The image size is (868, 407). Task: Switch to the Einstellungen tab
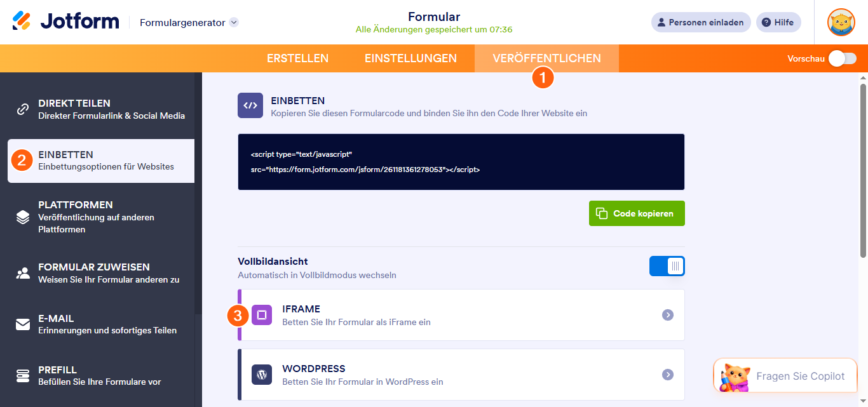click(410, 58)
